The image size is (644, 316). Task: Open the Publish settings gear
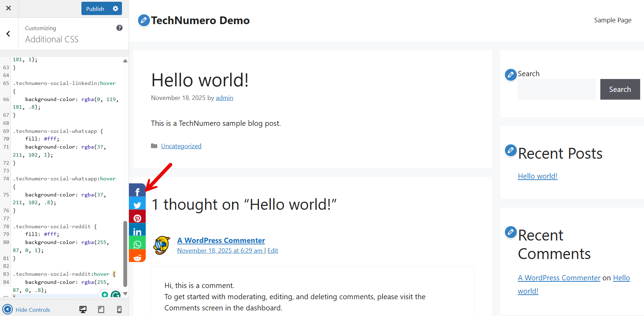click(115, 8)
